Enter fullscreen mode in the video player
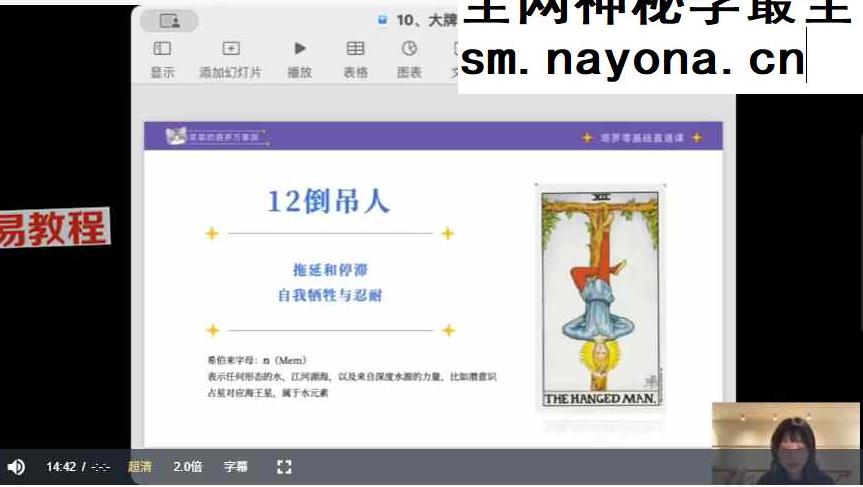The height and width of the screenshot is (487, 863). (284, 467)
